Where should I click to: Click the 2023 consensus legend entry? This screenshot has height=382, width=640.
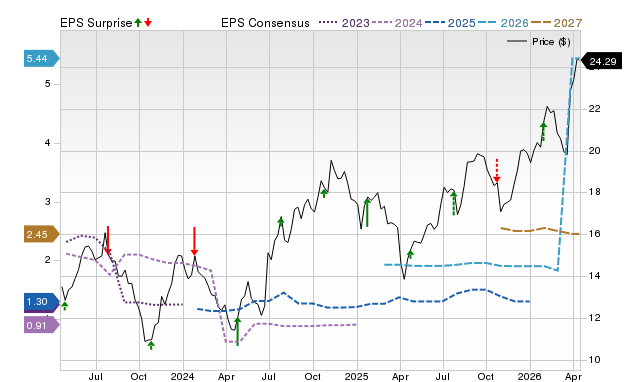click(x=344, y=23)
